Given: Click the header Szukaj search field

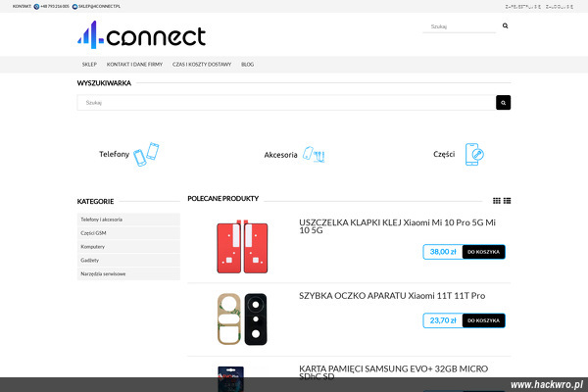Looking at the screenshot, I should click(x=460, y=26).
